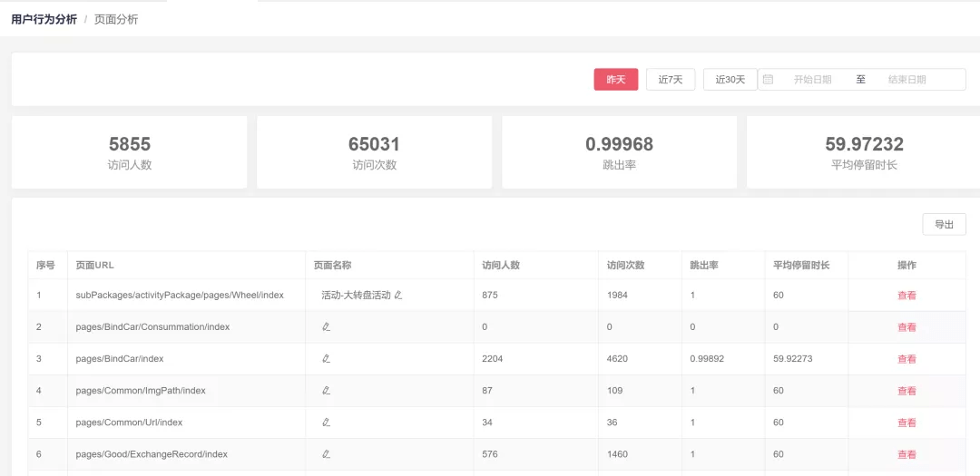Click 查看 for pages/Good/ExchangeRecord/index row
The image size is (980, 476).
coord(906,454)
